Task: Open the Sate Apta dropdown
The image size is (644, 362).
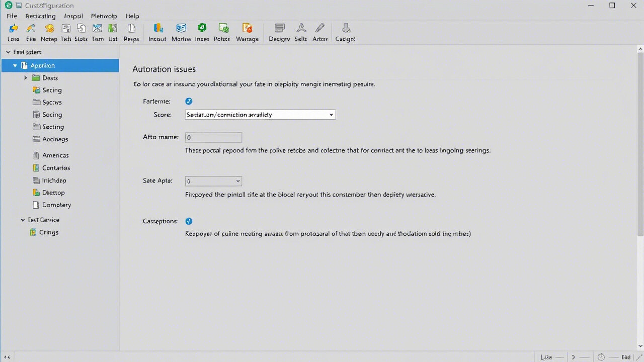Action: click(x=213, y=181)
